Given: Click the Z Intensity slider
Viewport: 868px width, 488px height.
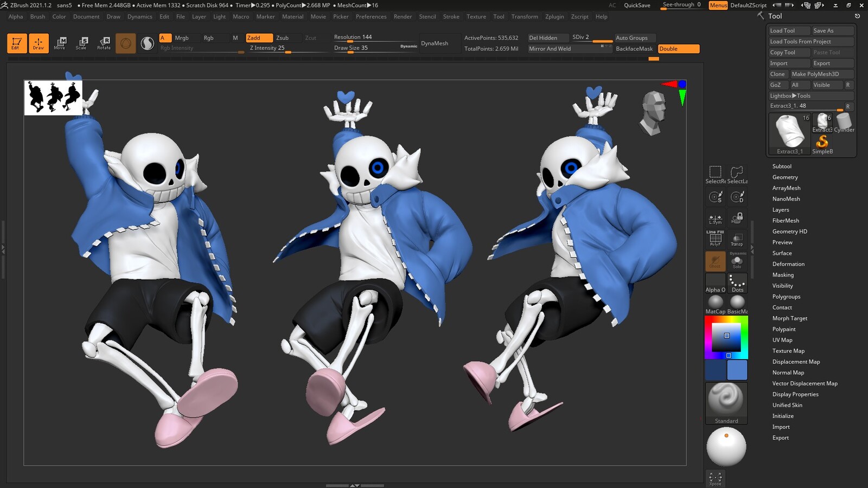Looking at the screenshot, I should 288,48.
